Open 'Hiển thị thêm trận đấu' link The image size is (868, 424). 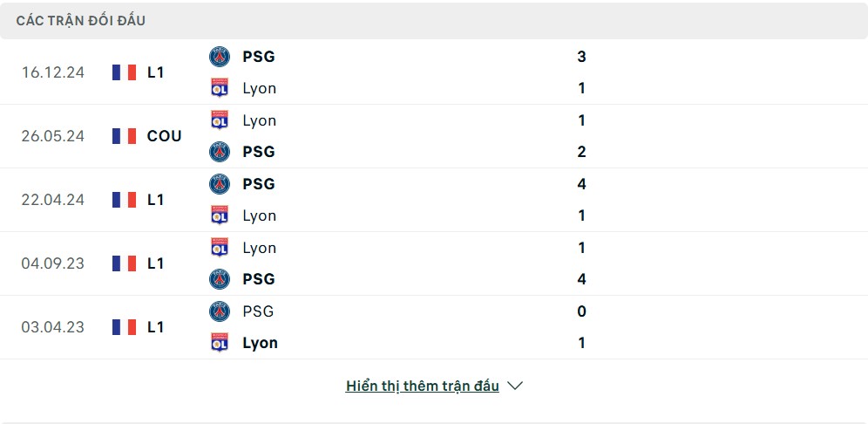(422, 386)
